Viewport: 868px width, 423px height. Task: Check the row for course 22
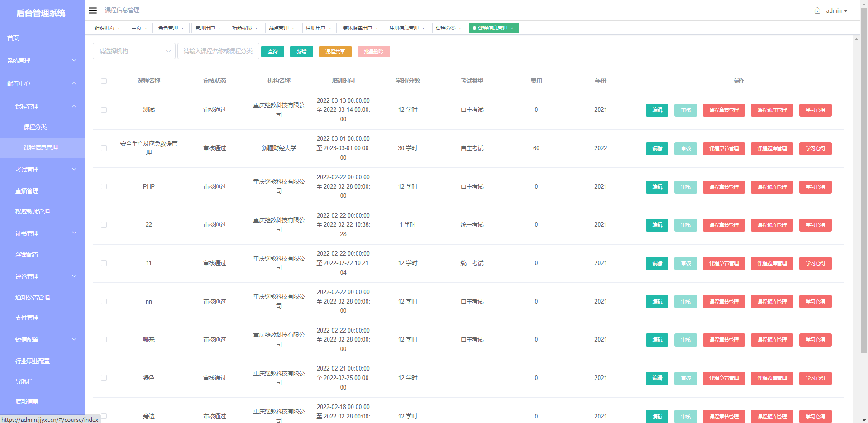pyautogui.click(x=104, y=225)
